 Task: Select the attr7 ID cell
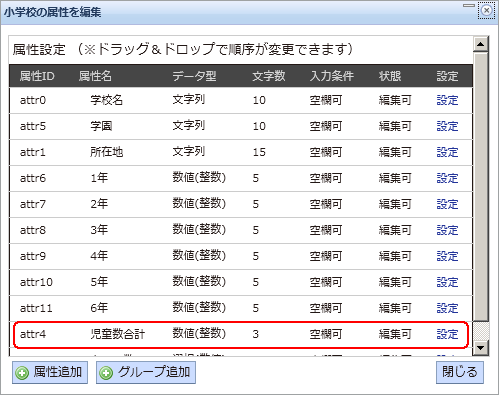click(x=33, y=204)
